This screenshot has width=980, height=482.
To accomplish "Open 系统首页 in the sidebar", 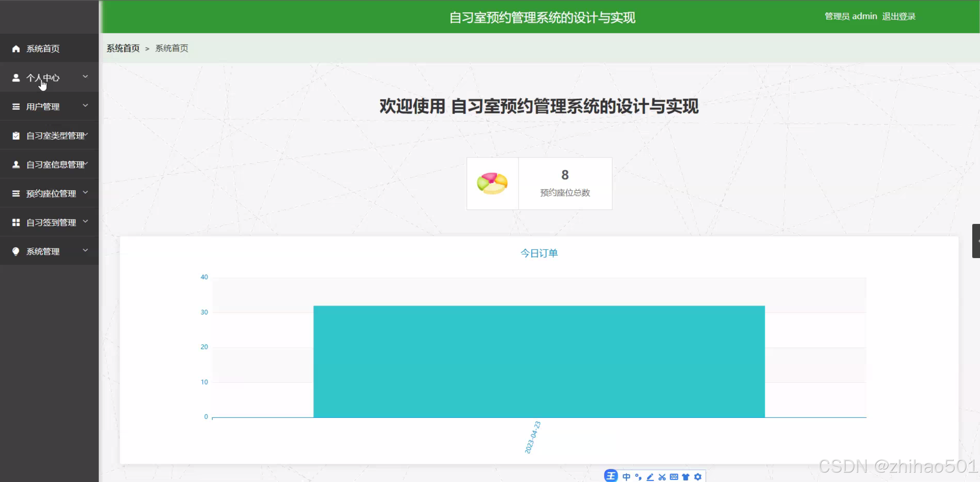I will pos(49,49).
